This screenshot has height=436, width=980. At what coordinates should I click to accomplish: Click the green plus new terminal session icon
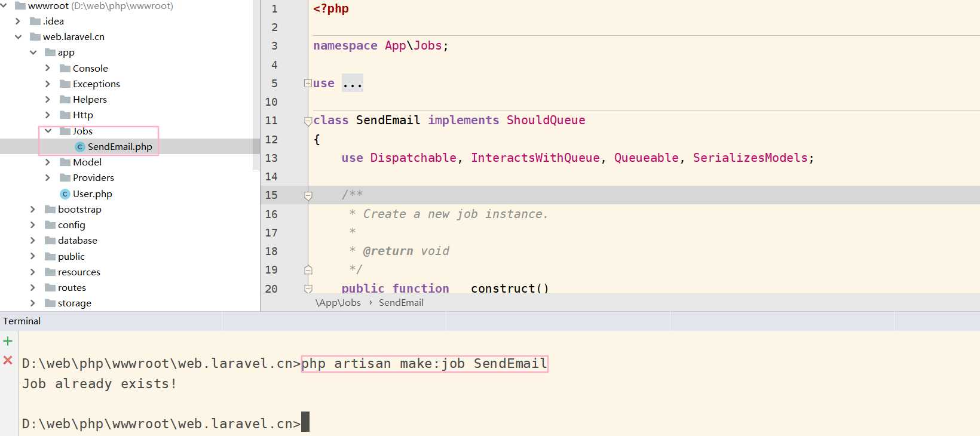pyautogui.click(x=8, y=341)
